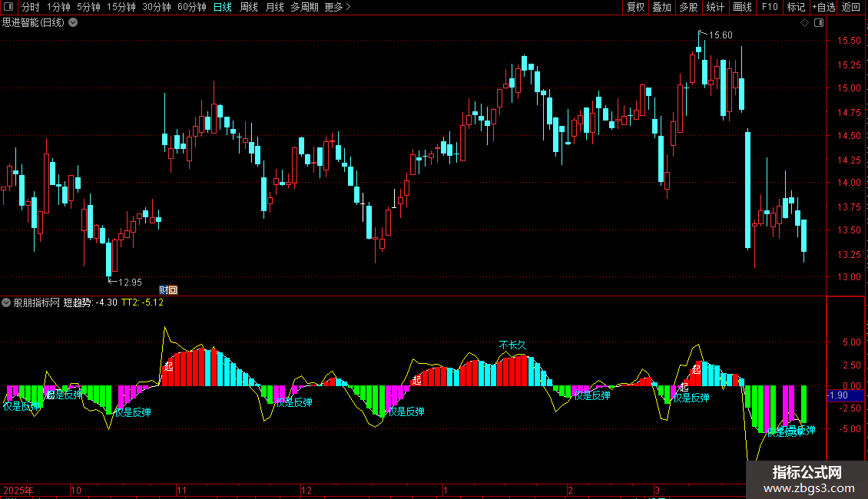Toggle the side panel icon in chart header

[x=819, y=23]
